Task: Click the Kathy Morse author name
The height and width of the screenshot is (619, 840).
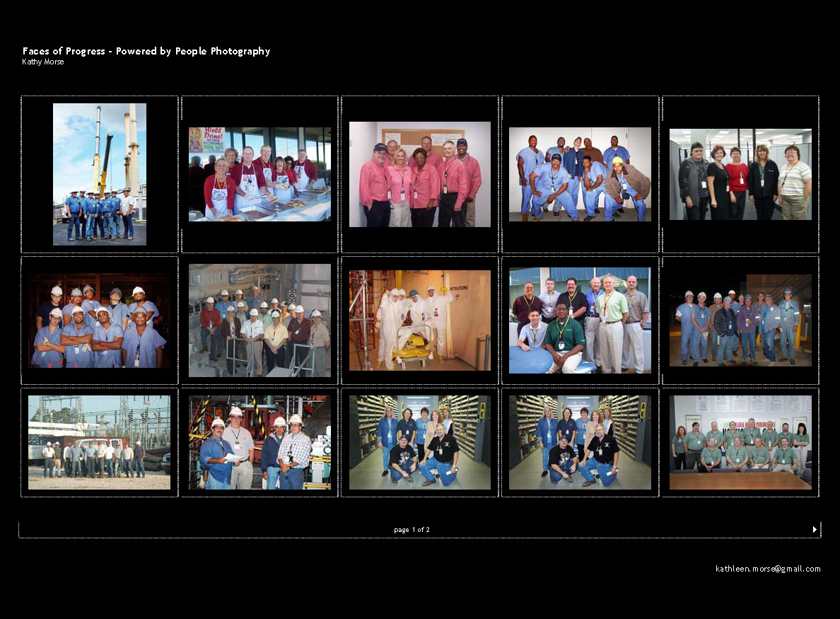Action: (x=43, y=62)
